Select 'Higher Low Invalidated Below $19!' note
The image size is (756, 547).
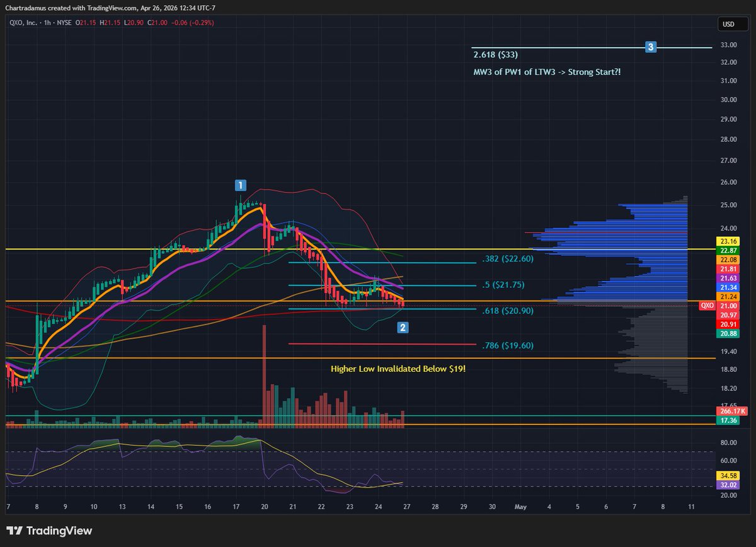pyautogui.click(x=398, y=369)
